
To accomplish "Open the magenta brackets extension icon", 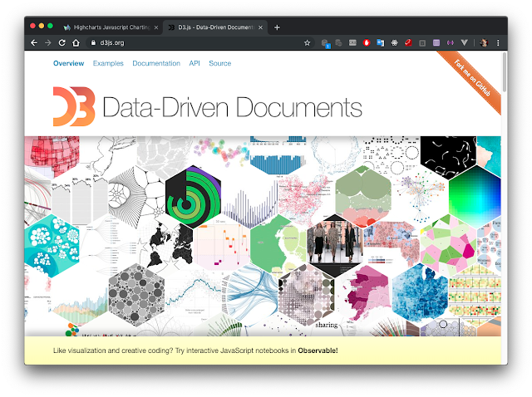I will coord(451,42).
